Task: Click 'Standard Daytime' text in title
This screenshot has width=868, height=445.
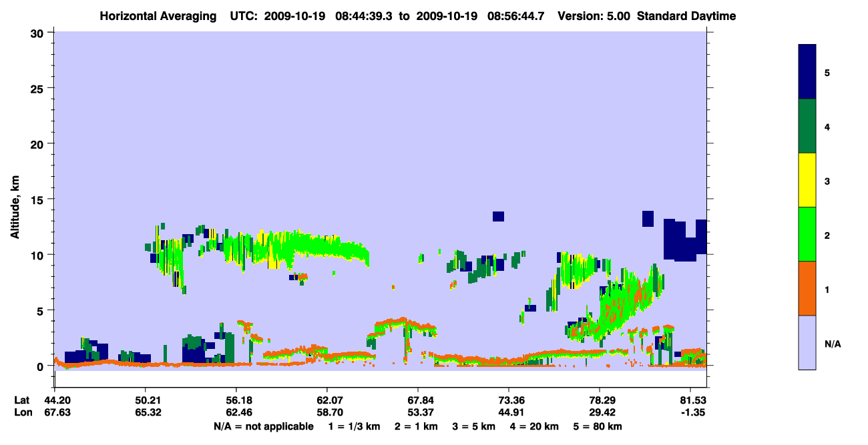Action: tap(686, 16)
